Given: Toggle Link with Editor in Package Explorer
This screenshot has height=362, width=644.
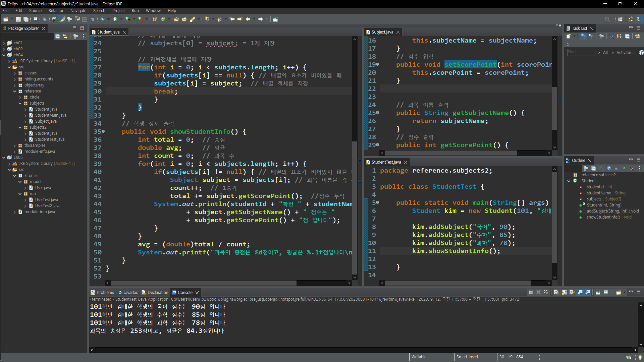Looking at the screenshot, I should click(x=65, y=36).
